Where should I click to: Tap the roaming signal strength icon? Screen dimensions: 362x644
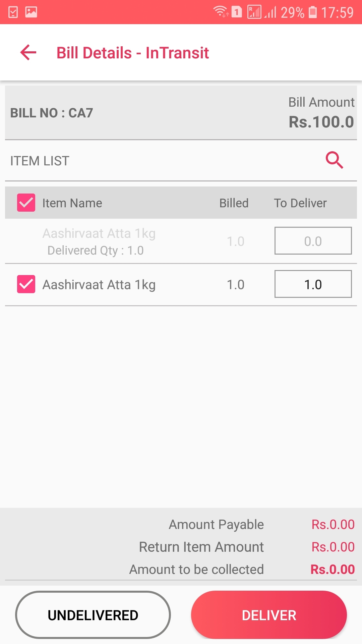coord(254,12)
